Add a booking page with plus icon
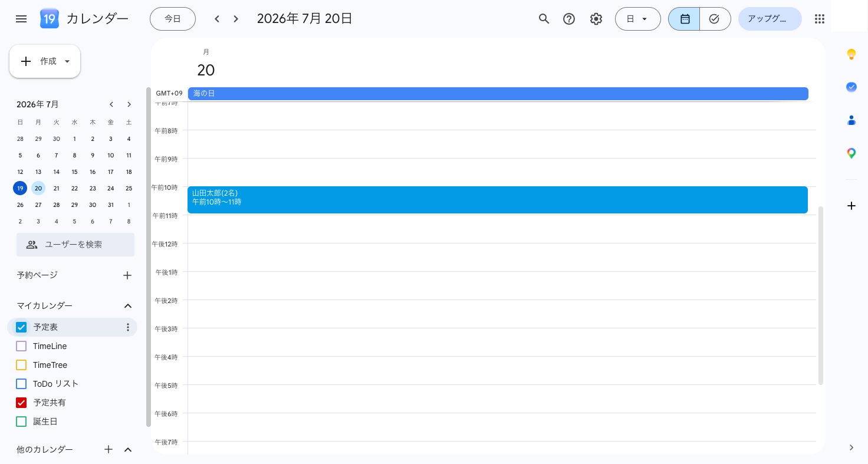 (x=127, y=275)
